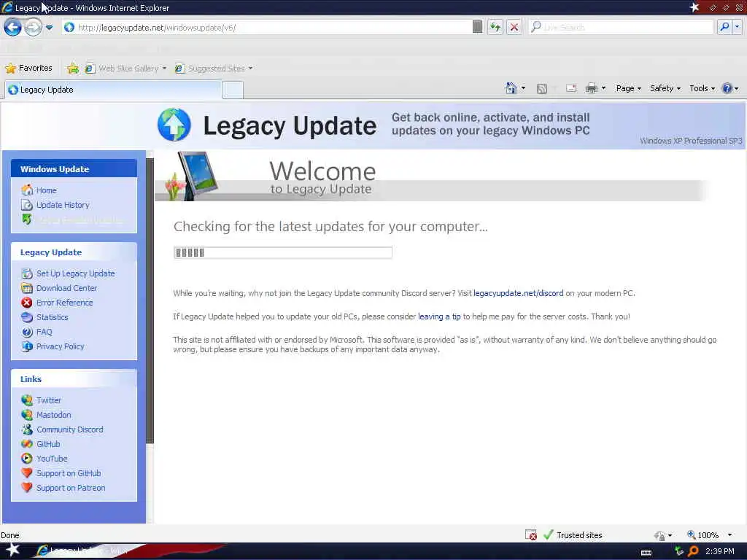The width and height of the screenshot is (747, 560).
Task: Click the sidebar vertical scrollbar
Action: pyautogui.click(x=150, y=301)
